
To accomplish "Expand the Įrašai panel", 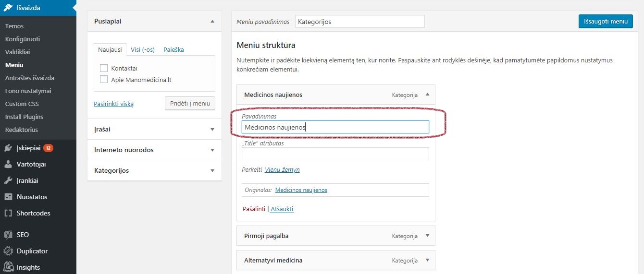I will pyautogui.click(x=212, y=129).
